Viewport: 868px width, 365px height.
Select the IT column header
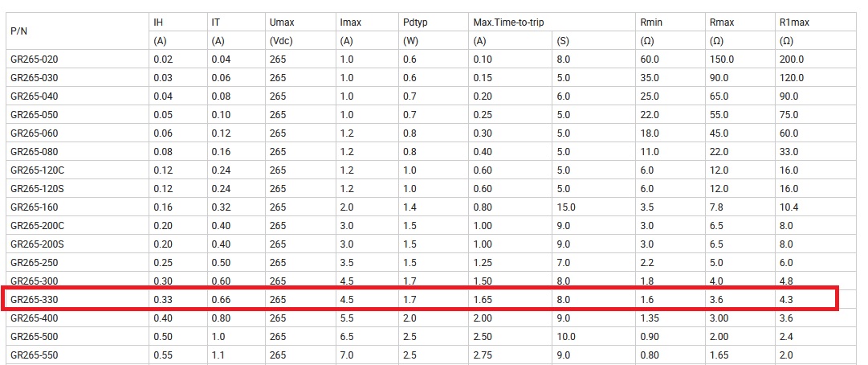click(x=215, y=23)
